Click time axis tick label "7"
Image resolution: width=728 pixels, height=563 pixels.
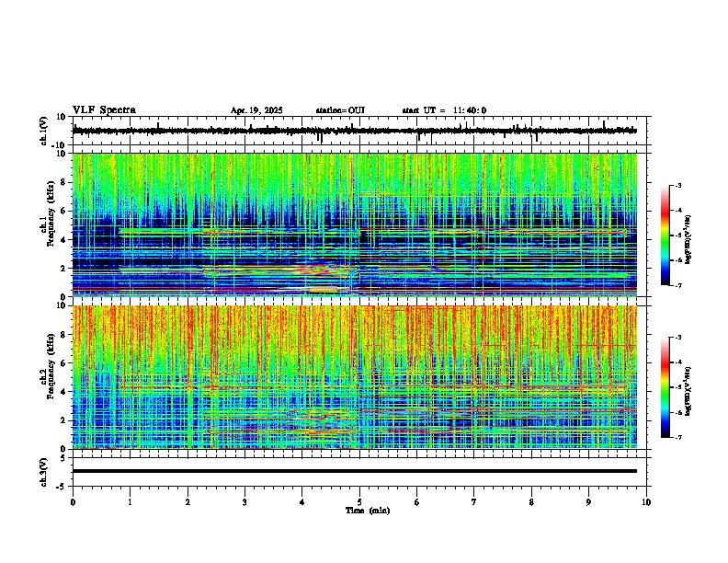[x=474, y=502]
